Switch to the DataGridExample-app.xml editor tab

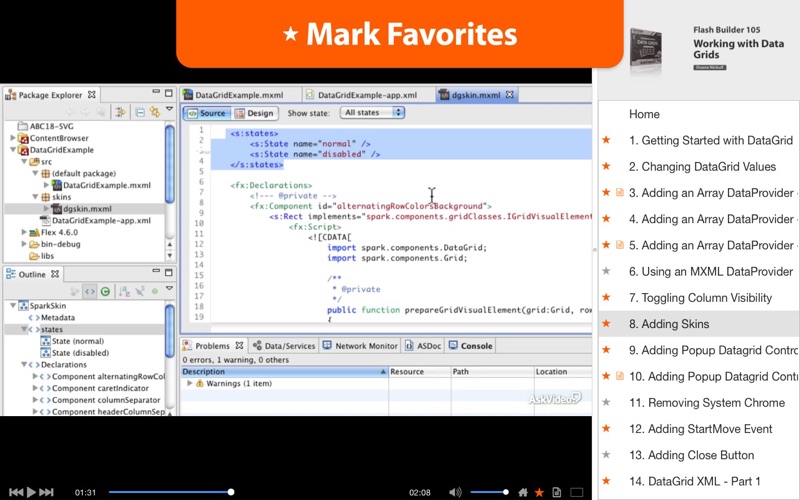pyautogui.click(x=367, y=95)
